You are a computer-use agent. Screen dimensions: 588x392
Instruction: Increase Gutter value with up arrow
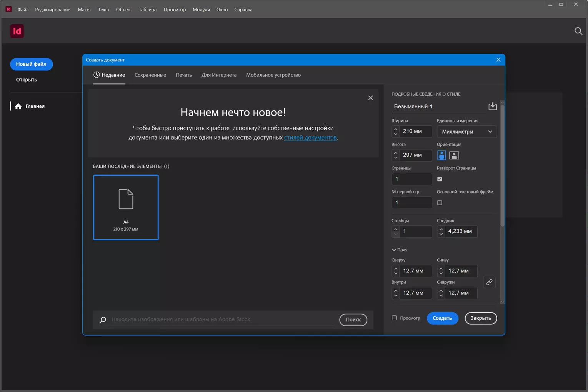tap(441, 229)
